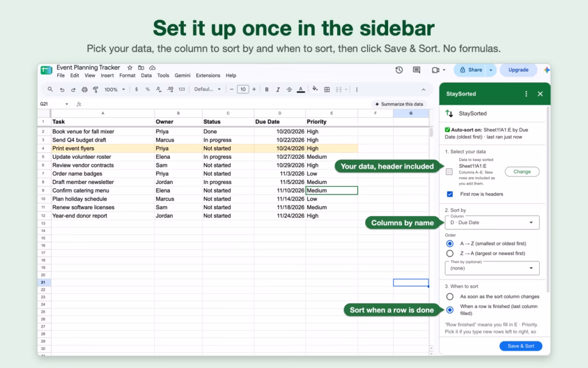Click the font size field
Viewport: 588px width, 368px height.
tap(243, 89)
